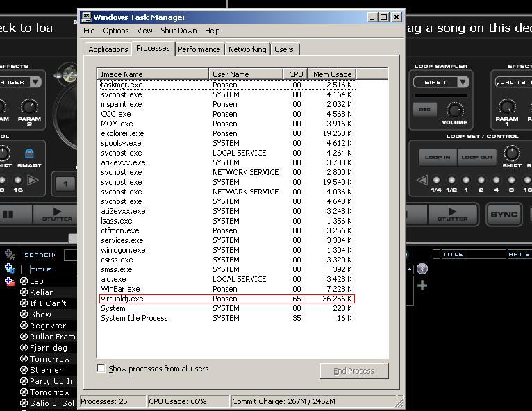Image resolution: width=532 pixels, height=411 pixels.
Task: Click the disc icon beside Kelian
Action: click(24, 292)
